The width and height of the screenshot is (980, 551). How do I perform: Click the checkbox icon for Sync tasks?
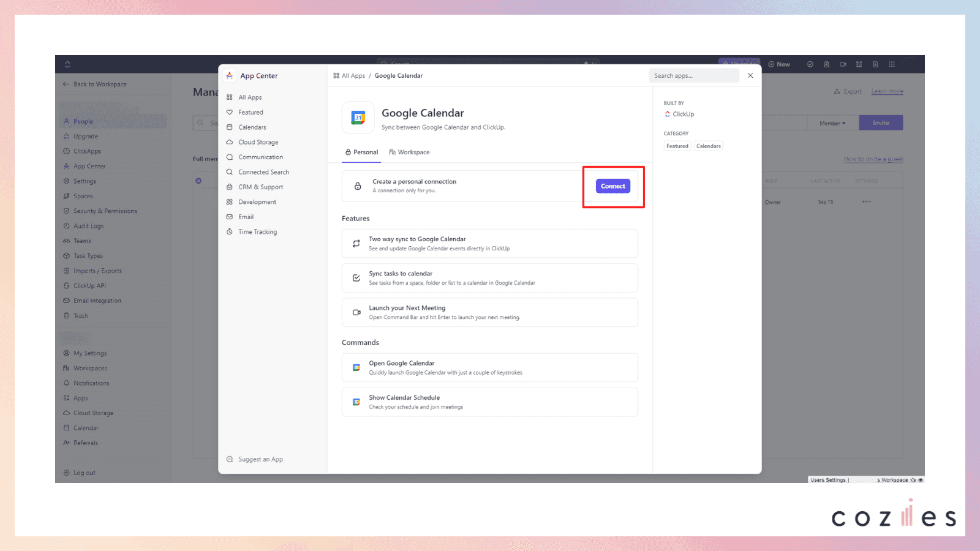(x=356, y=278)
